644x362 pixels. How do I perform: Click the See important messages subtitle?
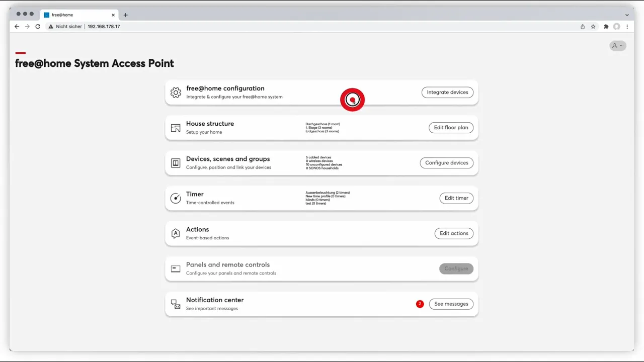point(212,308)
